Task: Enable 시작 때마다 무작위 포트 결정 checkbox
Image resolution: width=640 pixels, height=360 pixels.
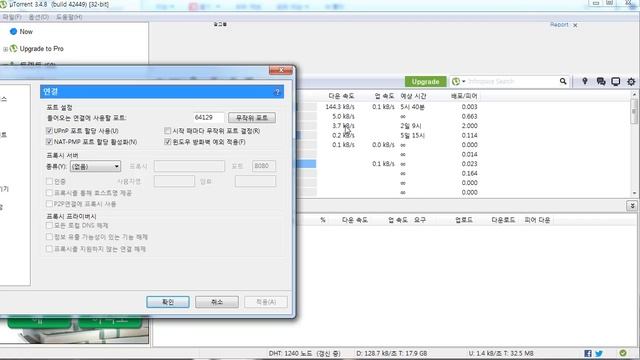Action: pos(167,131)
